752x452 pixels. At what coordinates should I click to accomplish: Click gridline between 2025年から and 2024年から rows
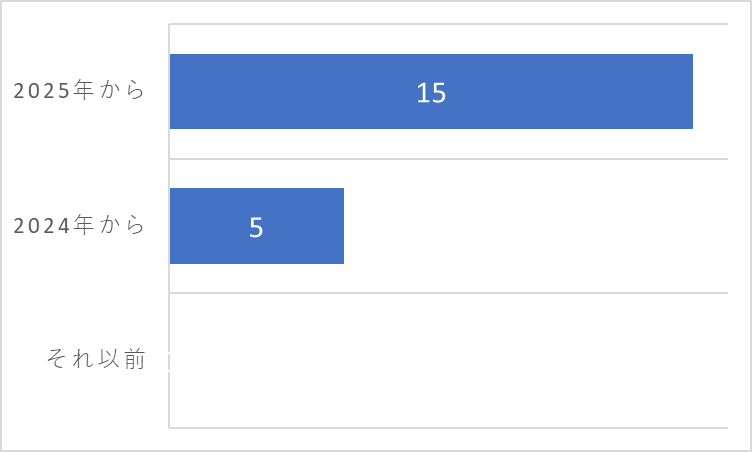pyautogui.click(x=448, y=158)
